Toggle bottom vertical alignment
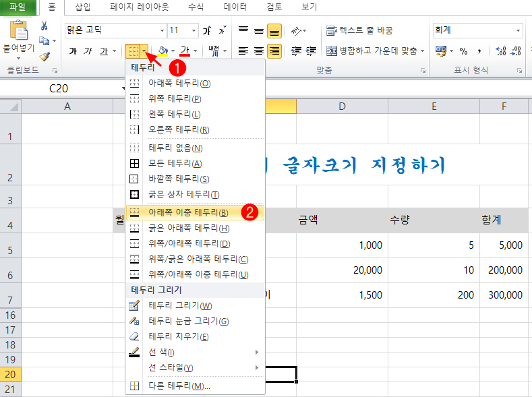Screen dimensions: 532x397 [x=274, y=30]
